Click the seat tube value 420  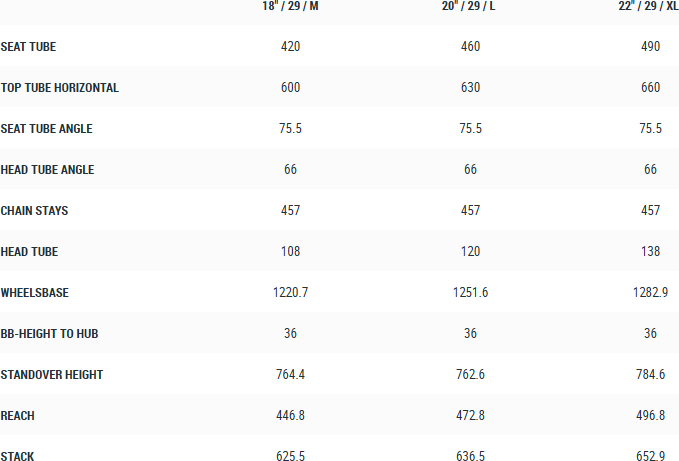[291, 47]
